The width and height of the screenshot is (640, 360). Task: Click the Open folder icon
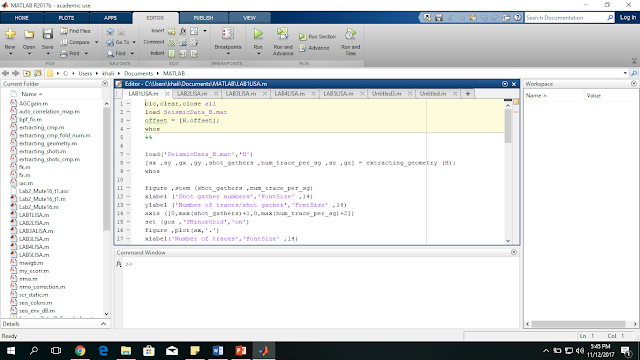click(x=29, y=34)
